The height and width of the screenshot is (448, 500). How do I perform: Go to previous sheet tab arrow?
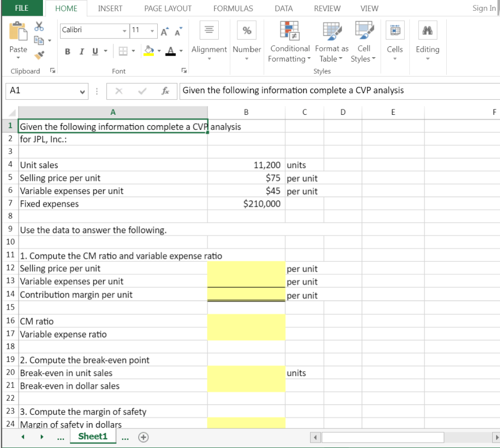[x=22, y=437]
